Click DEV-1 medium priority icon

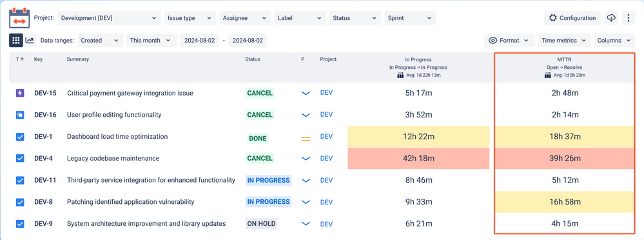pos(306,139)
